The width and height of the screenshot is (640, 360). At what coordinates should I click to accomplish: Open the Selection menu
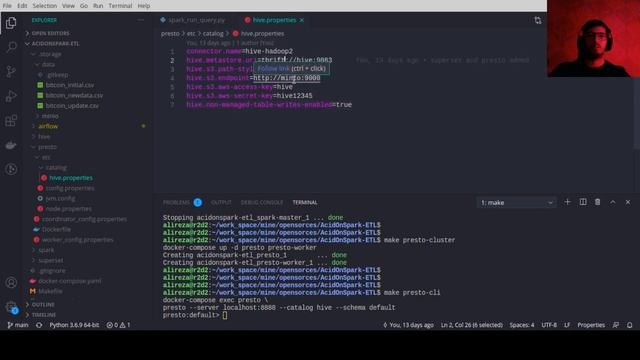[x=45, y=6]
